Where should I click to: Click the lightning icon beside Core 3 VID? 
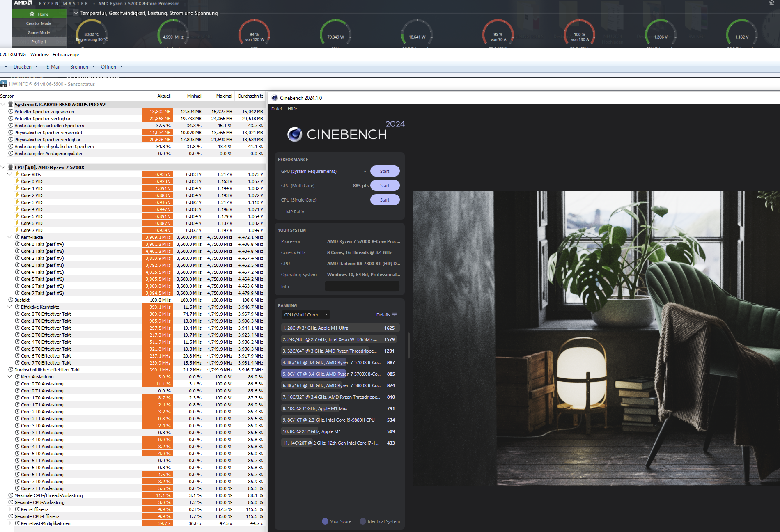[x=17, y=202]
